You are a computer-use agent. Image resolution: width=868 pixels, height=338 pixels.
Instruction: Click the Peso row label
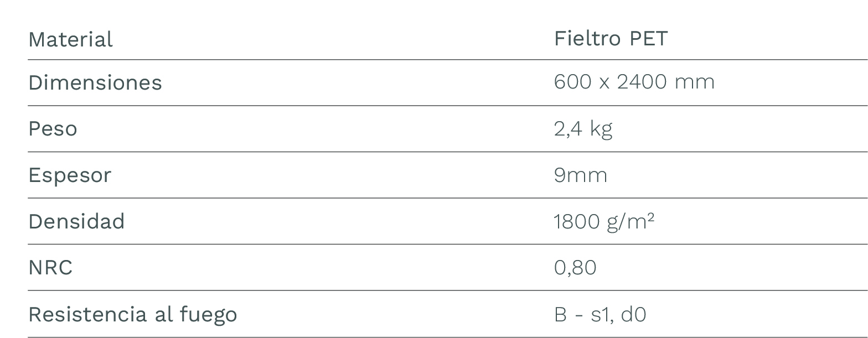coord(53,129)
